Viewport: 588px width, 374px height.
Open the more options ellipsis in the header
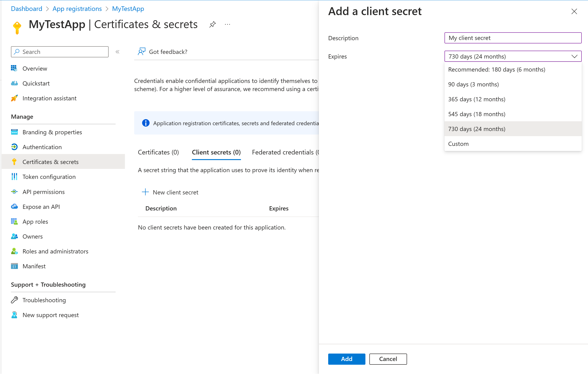pyautogui.click(x=227, y=24)
